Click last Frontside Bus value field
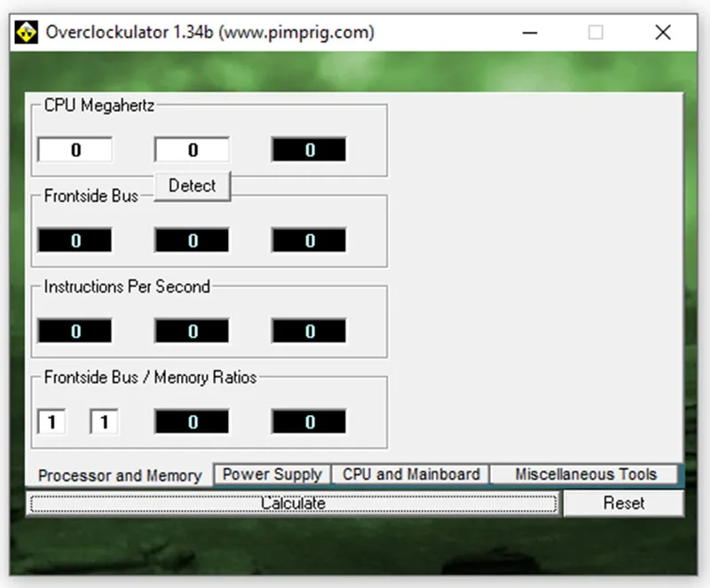Image resolution: width=710 pixels, height=588 pixels. (309, 240)
